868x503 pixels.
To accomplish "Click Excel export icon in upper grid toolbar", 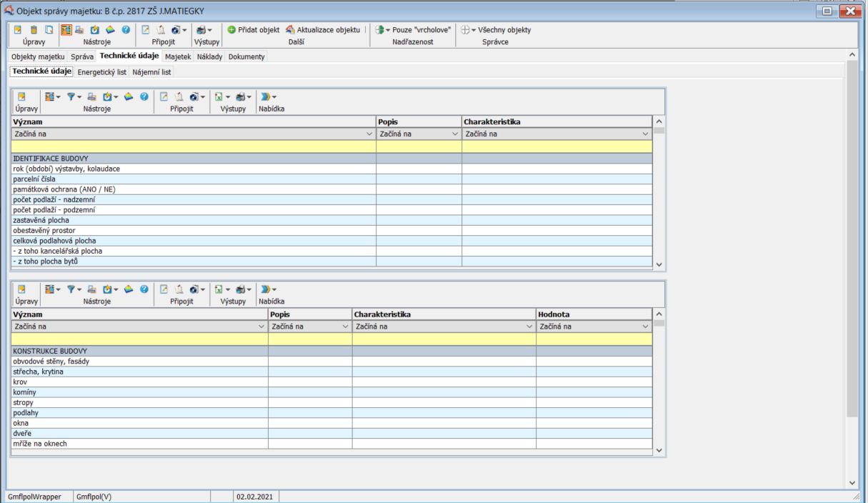I will point(220,96).
